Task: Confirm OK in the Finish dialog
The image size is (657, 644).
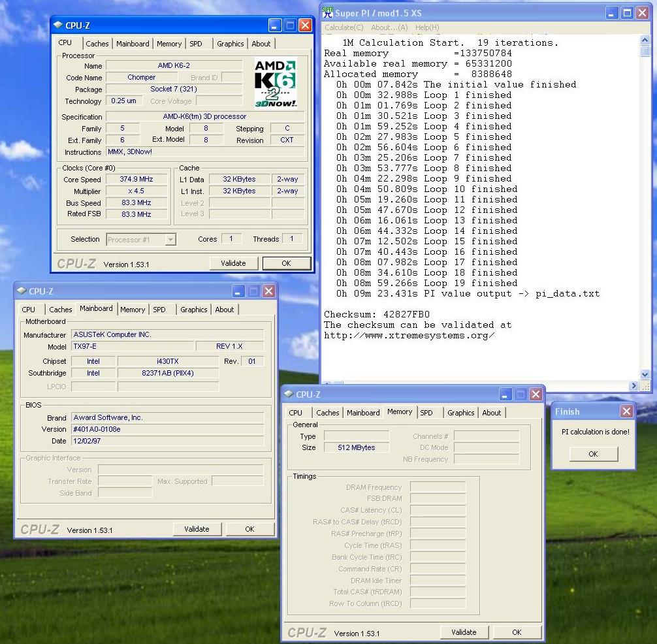Action: [593, 454]
